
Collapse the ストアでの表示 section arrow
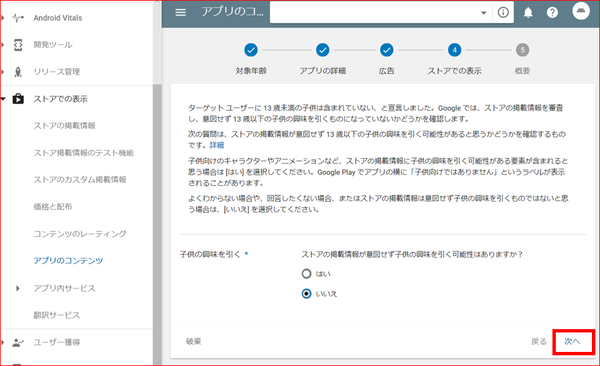(x=3, y=99)
